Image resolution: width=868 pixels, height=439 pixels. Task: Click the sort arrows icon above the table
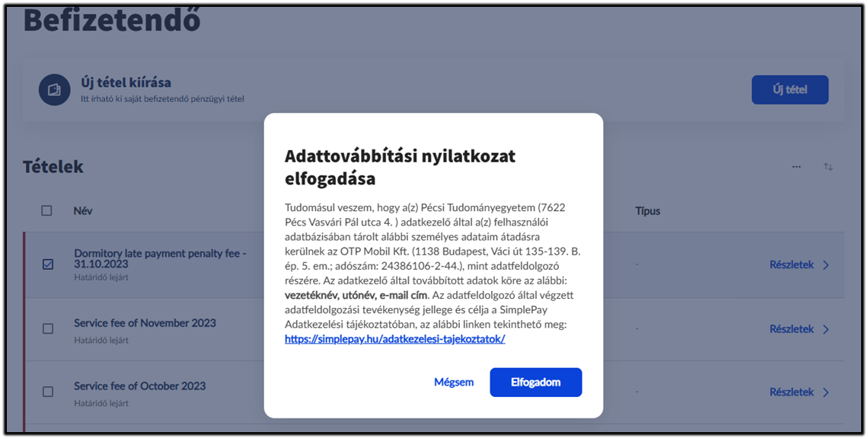pos(828,167)
